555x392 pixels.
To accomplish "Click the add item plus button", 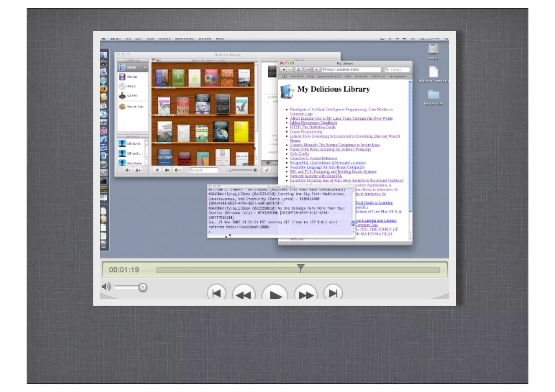I will tap(157, 170).
